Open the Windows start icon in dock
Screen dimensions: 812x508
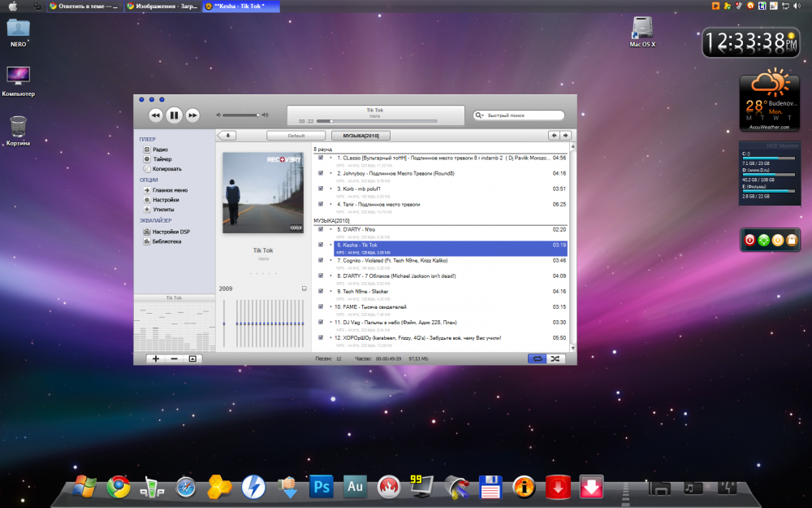pos(84,487)
